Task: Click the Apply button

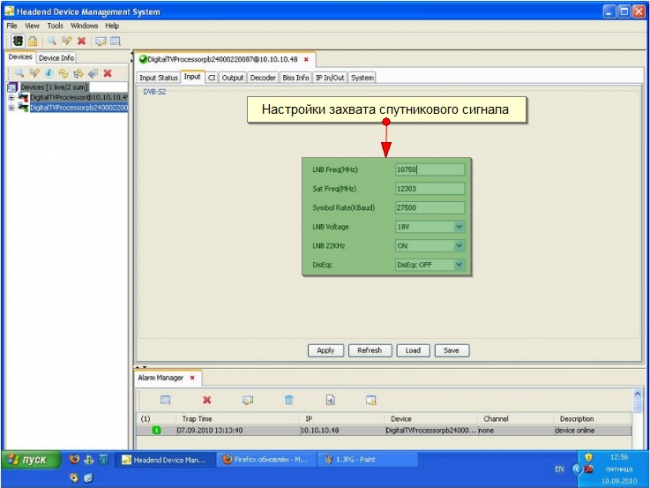Action: click(x=326, y=350)
